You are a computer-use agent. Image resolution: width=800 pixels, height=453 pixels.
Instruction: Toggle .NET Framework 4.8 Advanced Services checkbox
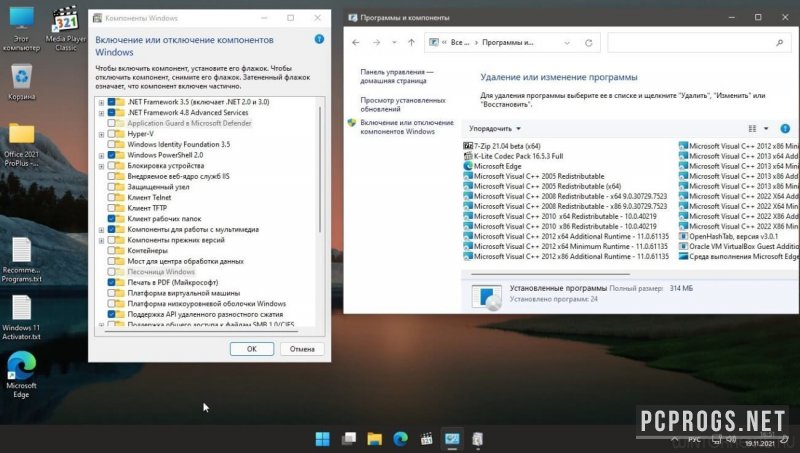tap(111, 113)
